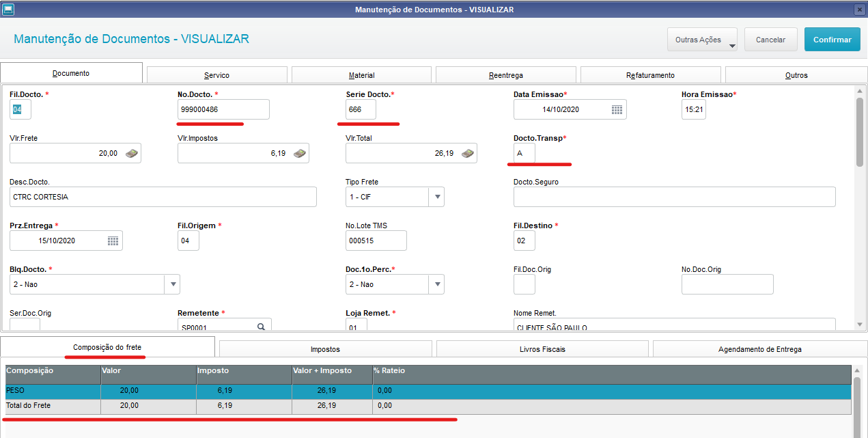Screen dimensions: 868x438
Task: Click Remetente search magnifier icon
Action: coord(261,327)
